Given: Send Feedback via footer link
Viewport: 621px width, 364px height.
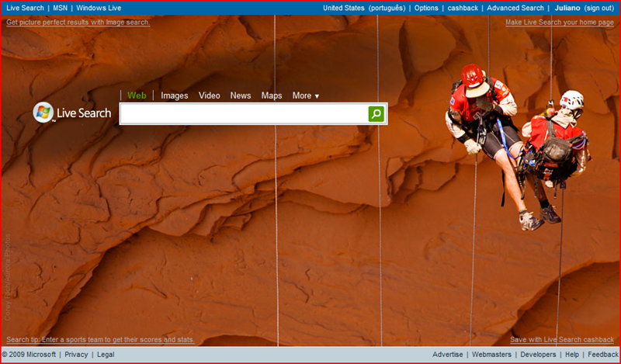Looking at the screenshot, I should [x=603, y=355].
